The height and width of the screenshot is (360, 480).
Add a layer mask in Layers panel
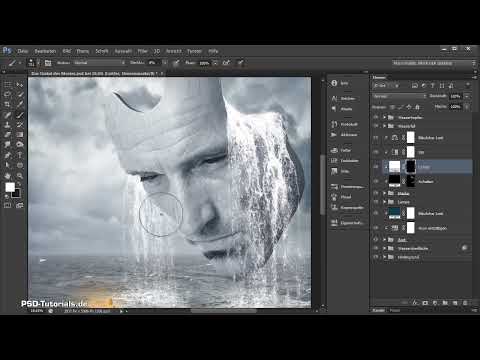[x=425, y=303]
